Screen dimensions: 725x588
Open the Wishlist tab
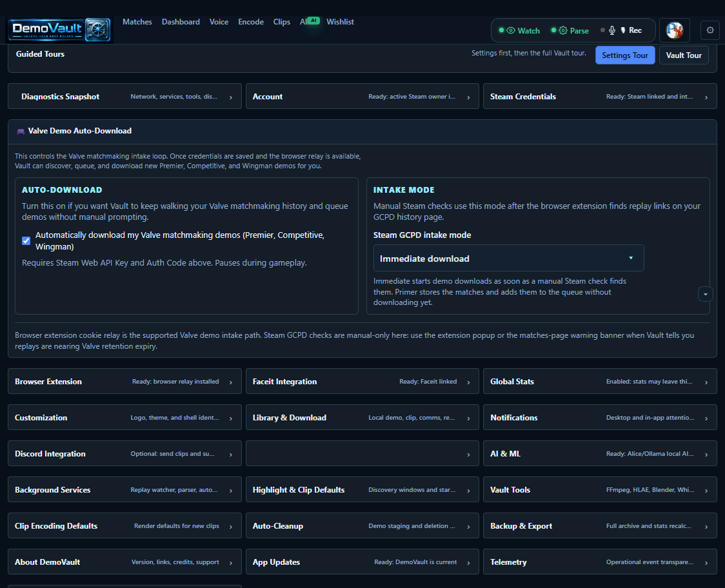(340, 22)
